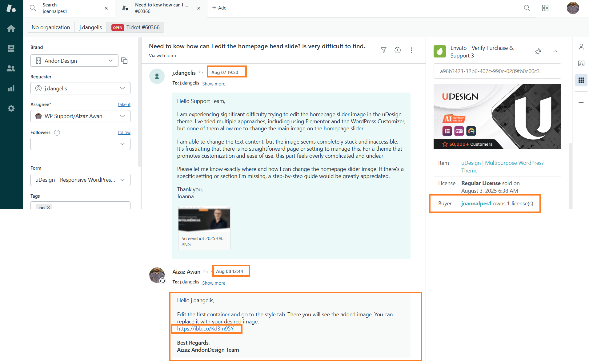
Task: Open Customers icon in sidebar
Action: (11, 68)
